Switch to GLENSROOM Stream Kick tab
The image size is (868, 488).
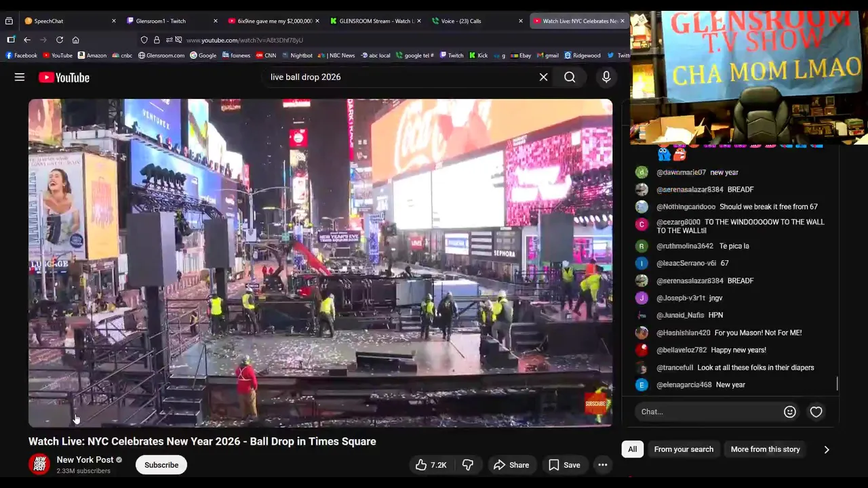pos(372,21)
